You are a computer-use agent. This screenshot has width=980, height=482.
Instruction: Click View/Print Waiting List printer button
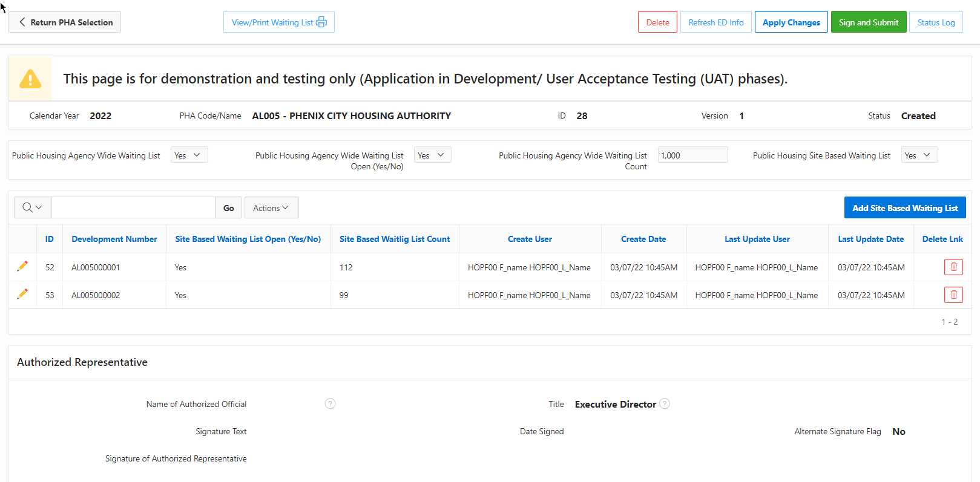[x=278, y=22]
